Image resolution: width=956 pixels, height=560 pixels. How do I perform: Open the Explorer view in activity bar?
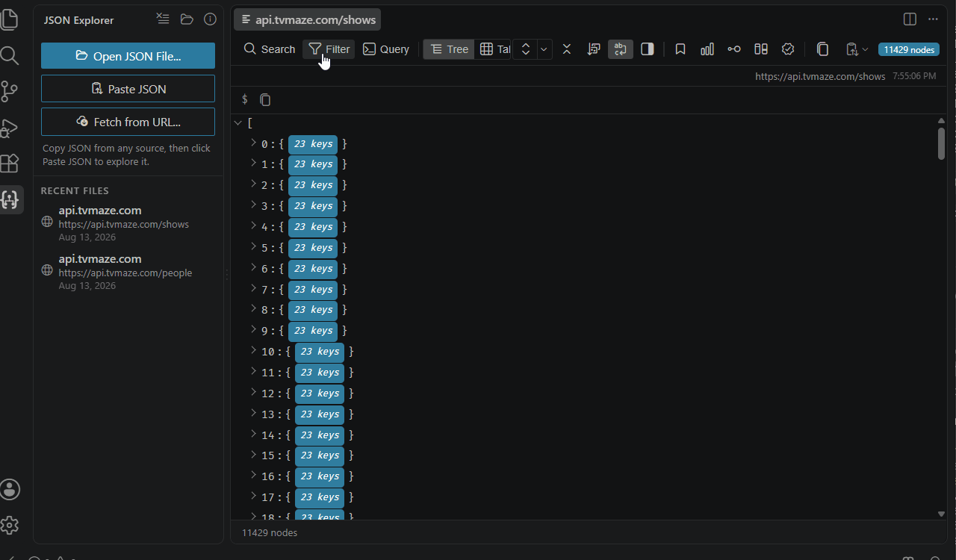pyautogui.click(x=9, y=19)
